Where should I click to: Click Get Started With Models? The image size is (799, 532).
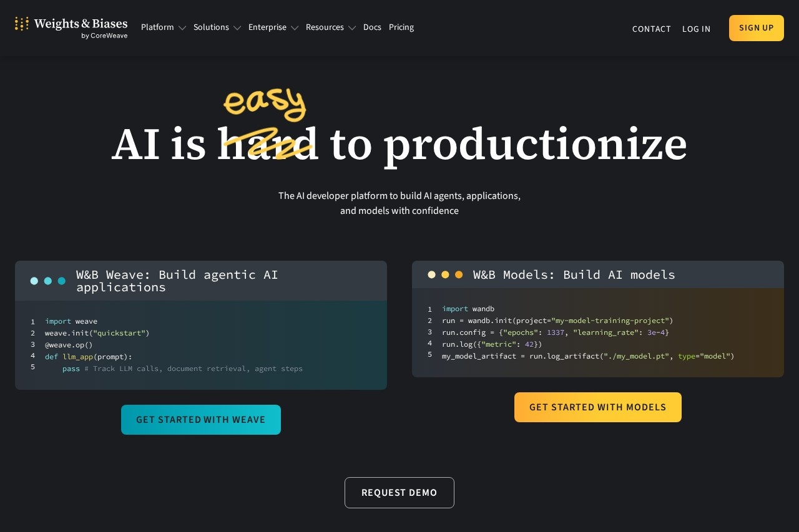tap(597, 407)
